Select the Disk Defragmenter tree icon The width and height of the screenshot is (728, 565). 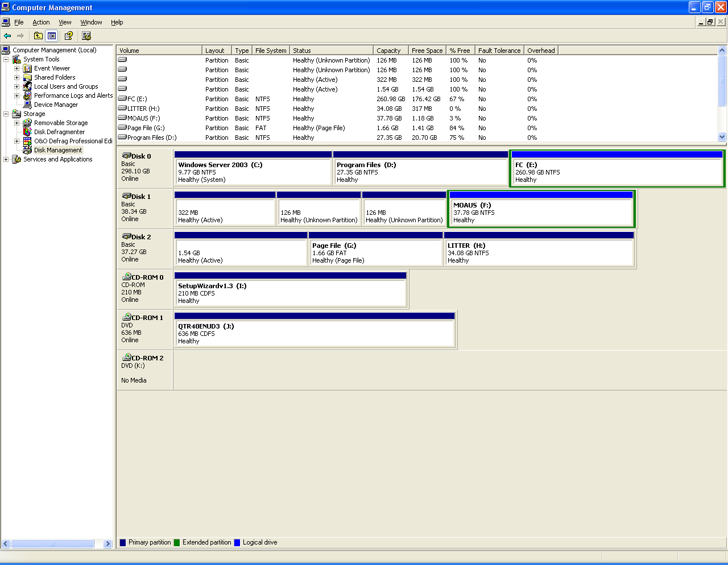[27, 132]
